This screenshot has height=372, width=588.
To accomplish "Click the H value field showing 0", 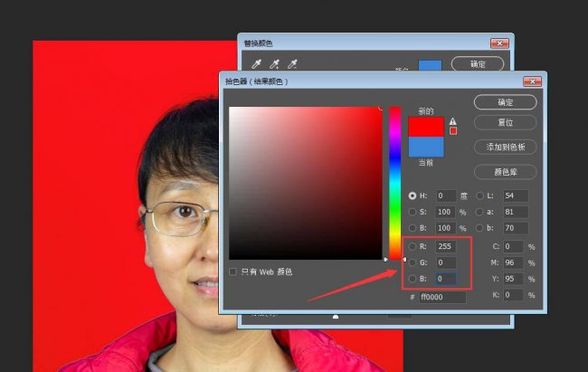I will pos(446,196).
